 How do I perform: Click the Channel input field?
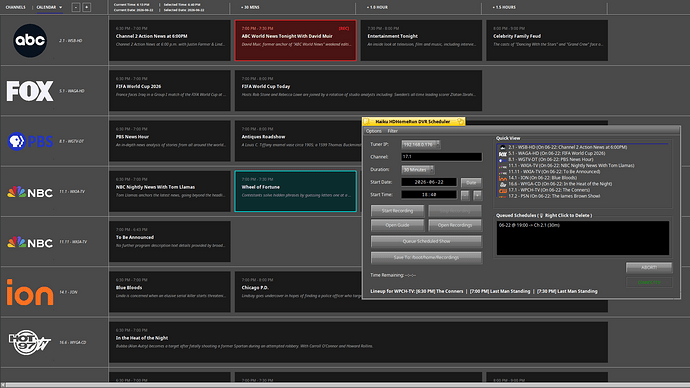click(441, 157)
